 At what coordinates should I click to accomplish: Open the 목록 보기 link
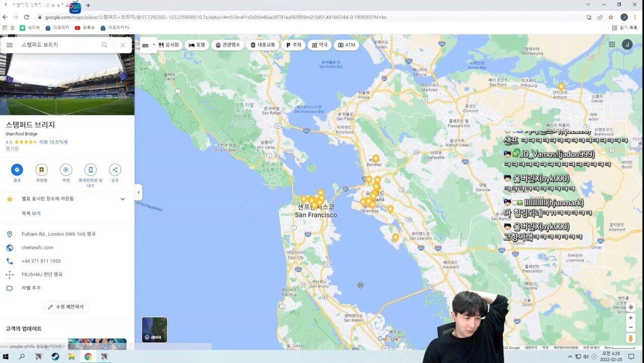[x=31, y=213]
